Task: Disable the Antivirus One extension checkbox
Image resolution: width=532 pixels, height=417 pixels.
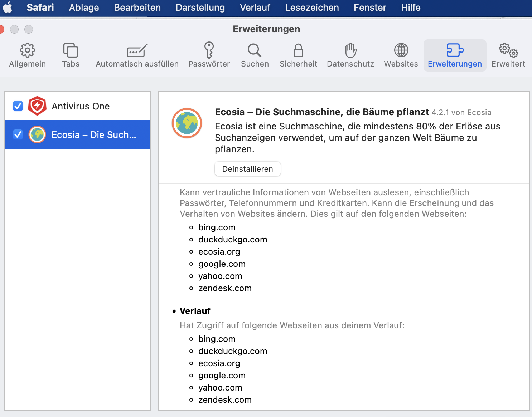Action: [18, 106]
